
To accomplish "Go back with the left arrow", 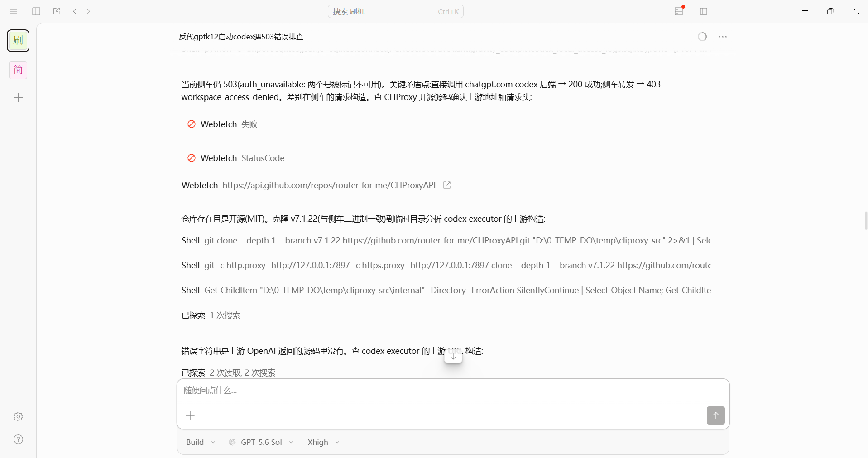I will (x=75, y=11).
